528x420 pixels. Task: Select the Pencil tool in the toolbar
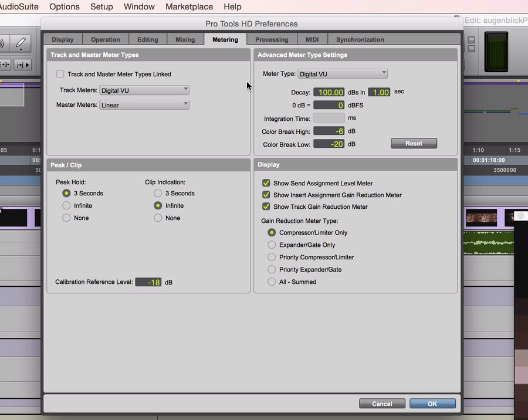(x=21, y=43)
